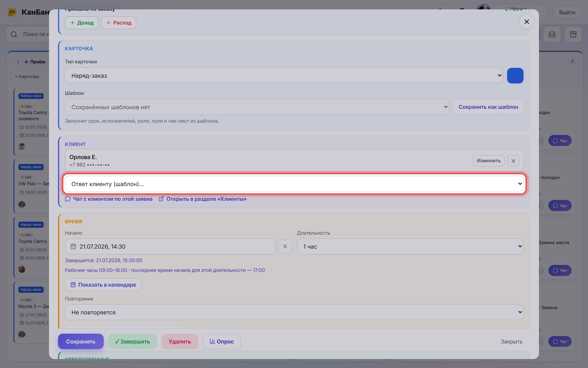The image size is (588, 368).
Task: Open the Ответ клиенту (шаблон) dropdown
Action: tap(294, 184)
